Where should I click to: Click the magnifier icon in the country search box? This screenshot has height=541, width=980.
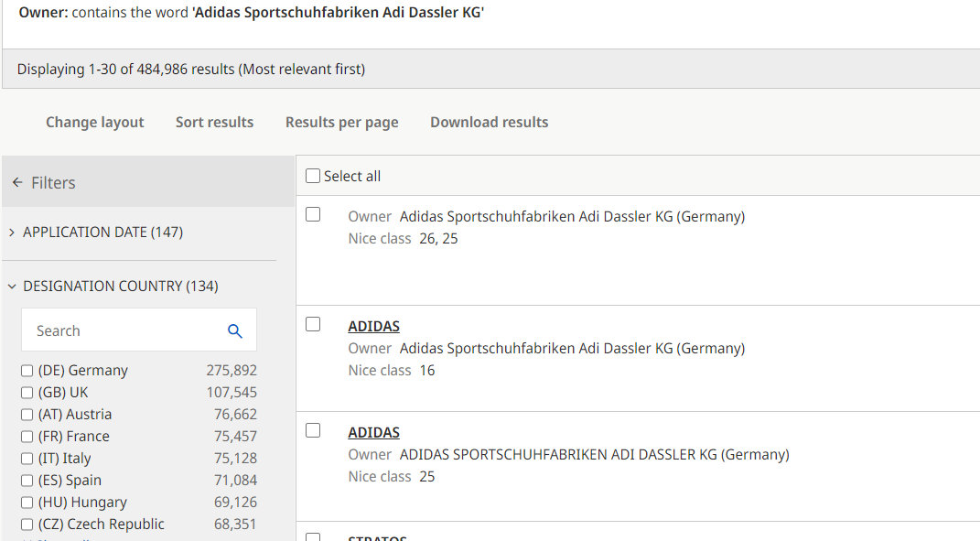235,330
